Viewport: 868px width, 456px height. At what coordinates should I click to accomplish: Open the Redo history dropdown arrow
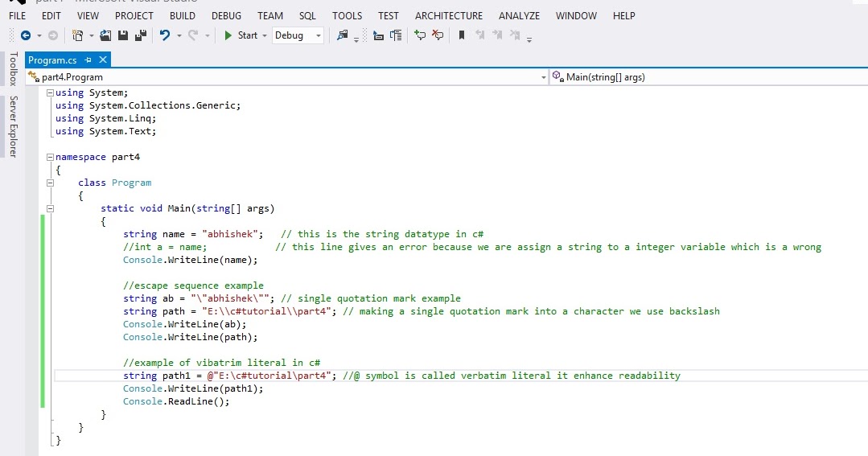[x=208, y=36]
